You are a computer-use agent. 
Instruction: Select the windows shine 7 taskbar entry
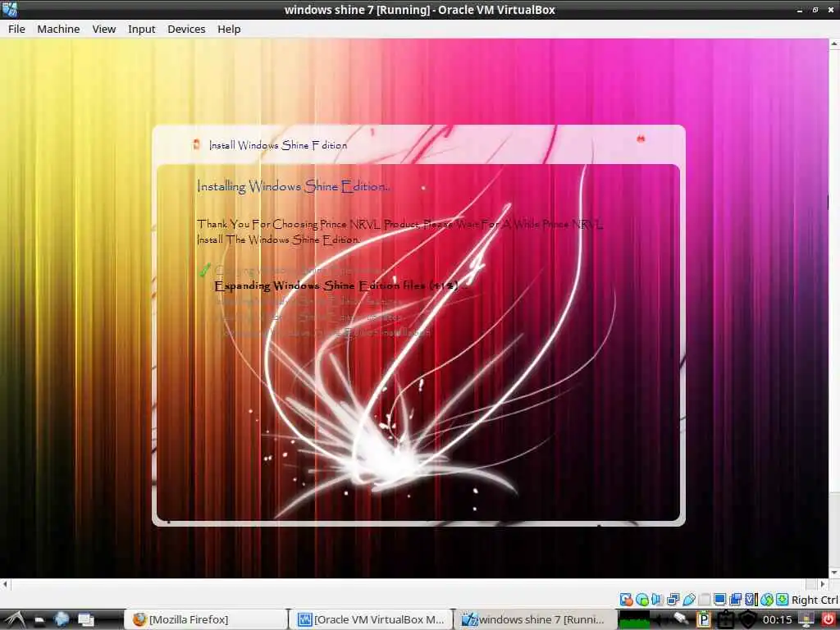535,620
